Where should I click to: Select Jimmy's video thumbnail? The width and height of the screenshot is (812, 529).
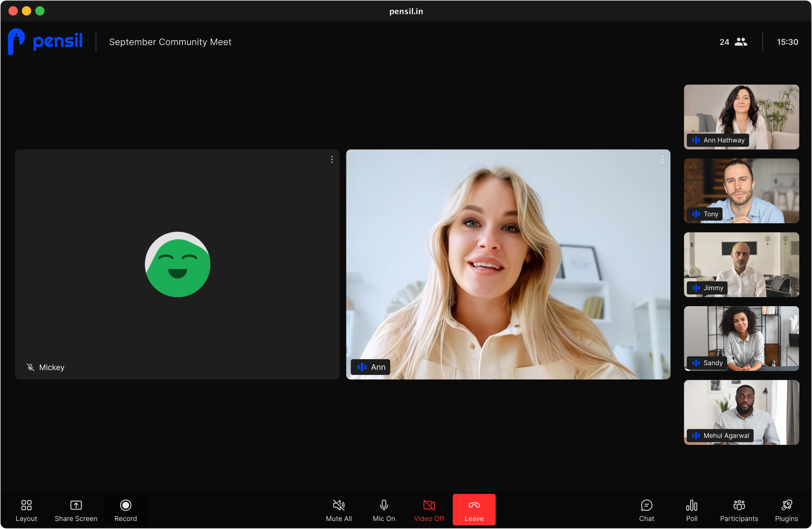pos(741,265)
